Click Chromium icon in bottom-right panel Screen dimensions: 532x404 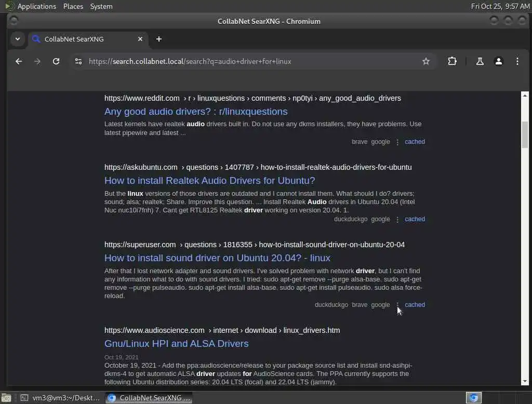click(474, 398)
